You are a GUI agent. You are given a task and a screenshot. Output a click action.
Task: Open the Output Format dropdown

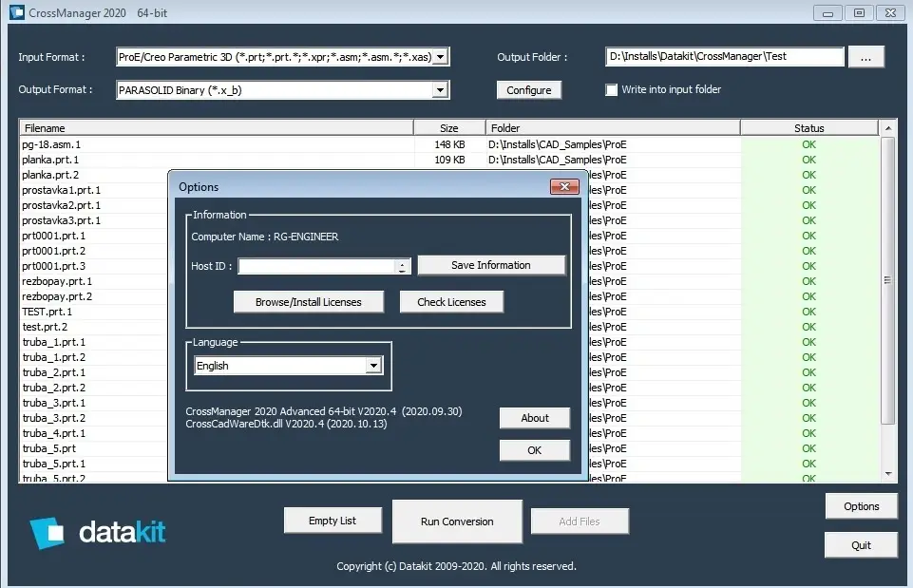coord(440,89)
